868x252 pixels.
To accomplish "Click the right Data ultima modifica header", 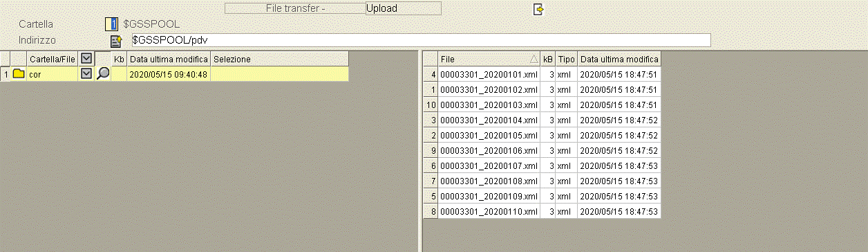I will coord(619,59).
